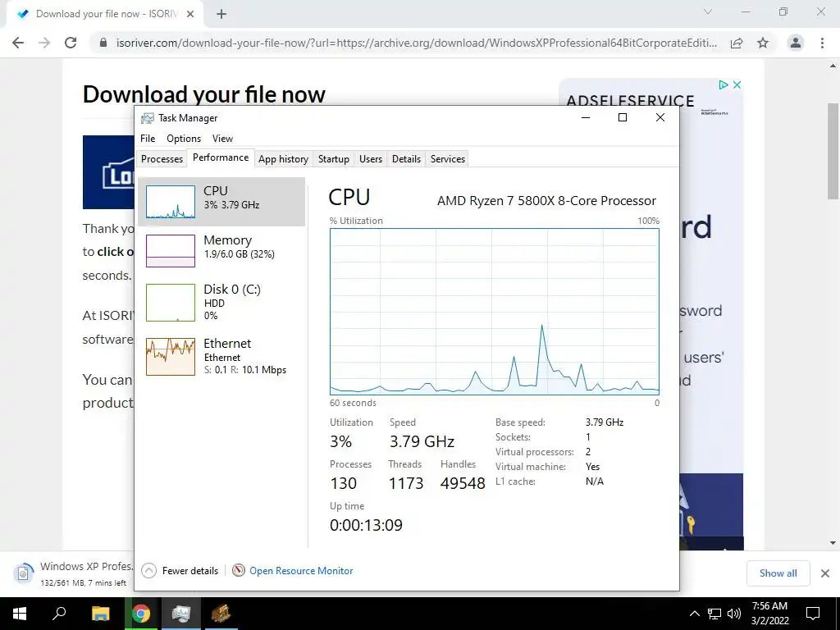Click the handles value 49548
This screenshot has width=840, height=630.
tap(463, 483)
